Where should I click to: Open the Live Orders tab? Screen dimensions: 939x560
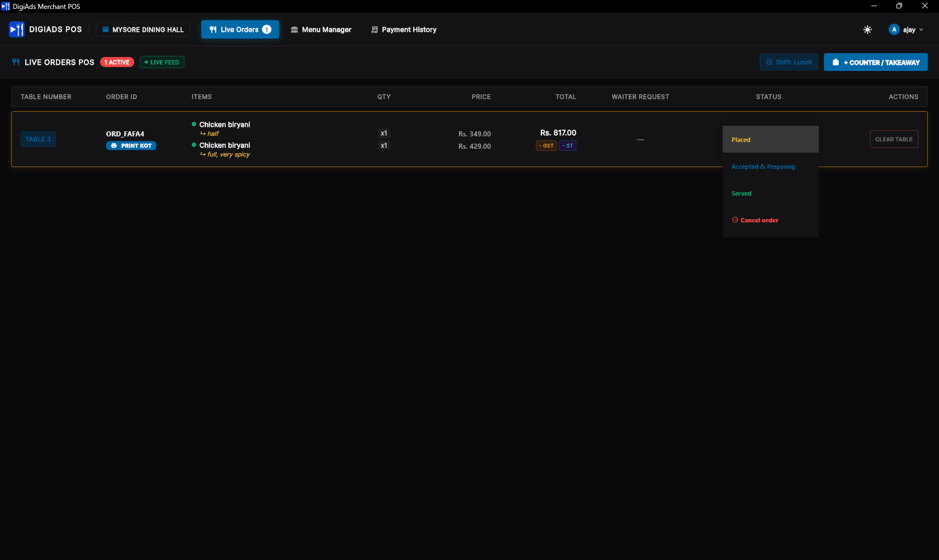click(240, 30)
